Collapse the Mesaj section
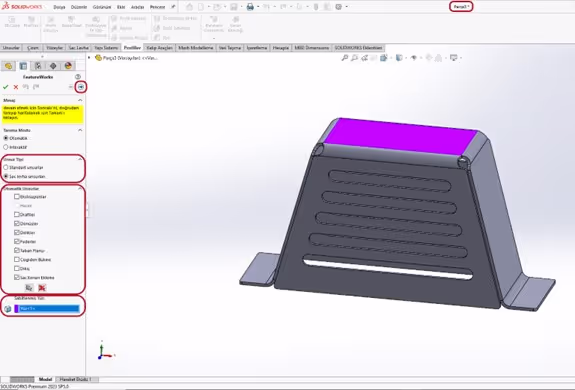 pos(80,100)
